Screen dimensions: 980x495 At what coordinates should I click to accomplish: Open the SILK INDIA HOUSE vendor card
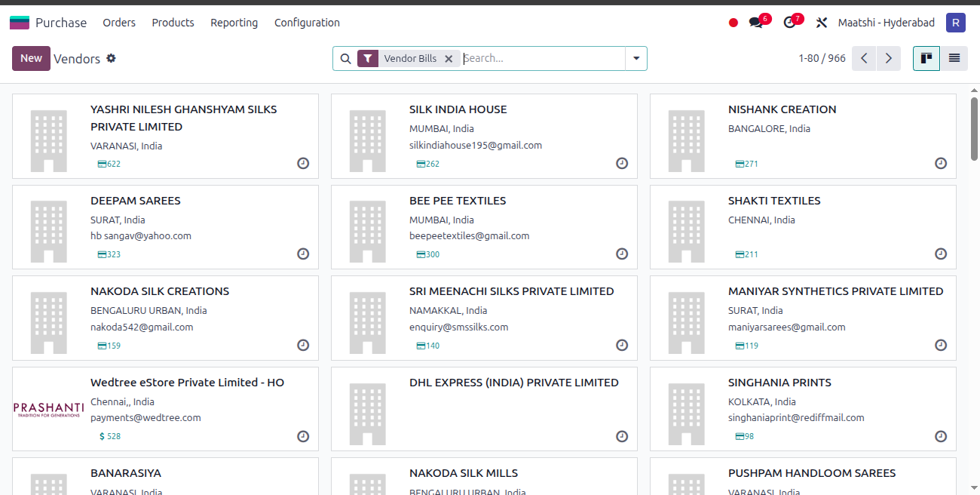[x=484, y=136]
